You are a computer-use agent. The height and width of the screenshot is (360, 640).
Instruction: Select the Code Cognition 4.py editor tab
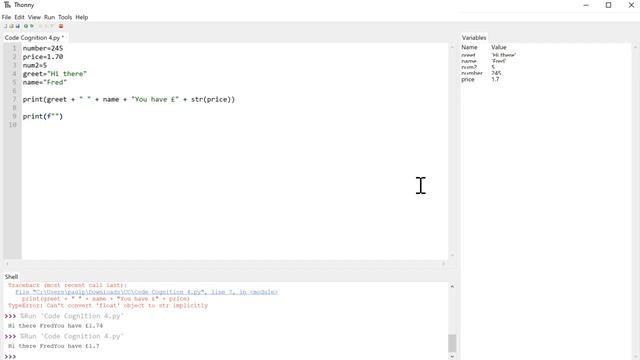click(x=35, y=38)
